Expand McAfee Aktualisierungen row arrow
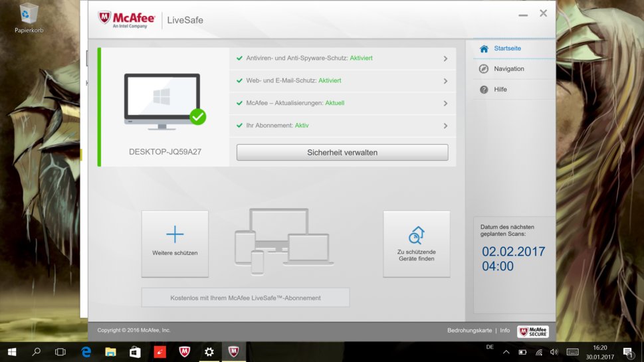644x362 pixels. click(x=445, y=104)
